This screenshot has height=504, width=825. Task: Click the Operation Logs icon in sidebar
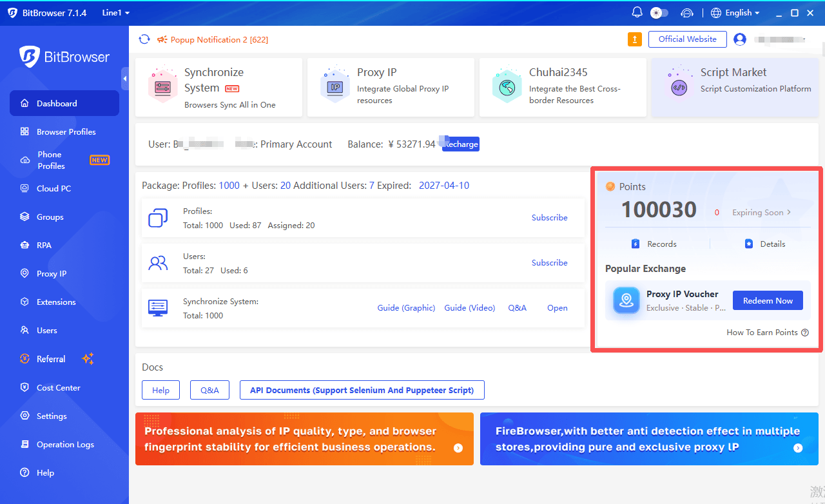tap(24, 444)
